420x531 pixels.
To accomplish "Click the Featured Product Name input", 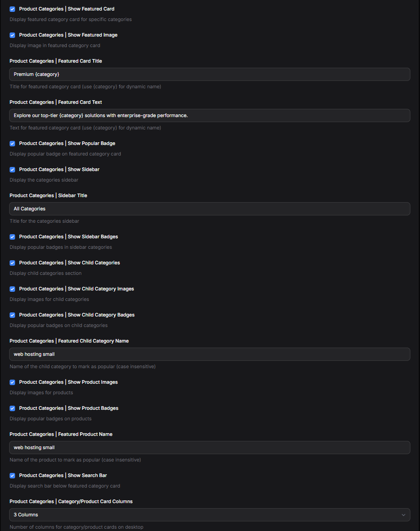I will pyautogui.click(x=209, y=447).
